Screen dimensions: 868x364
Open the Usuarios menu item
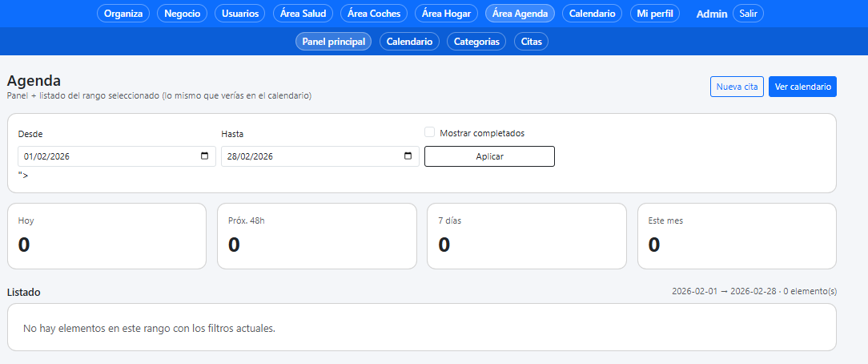(241, 14)
